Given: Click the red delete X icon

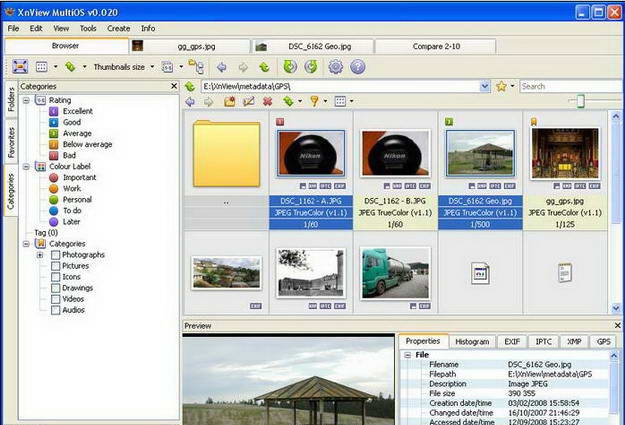Looking at the screenshot, I should (x=268, y=102).
